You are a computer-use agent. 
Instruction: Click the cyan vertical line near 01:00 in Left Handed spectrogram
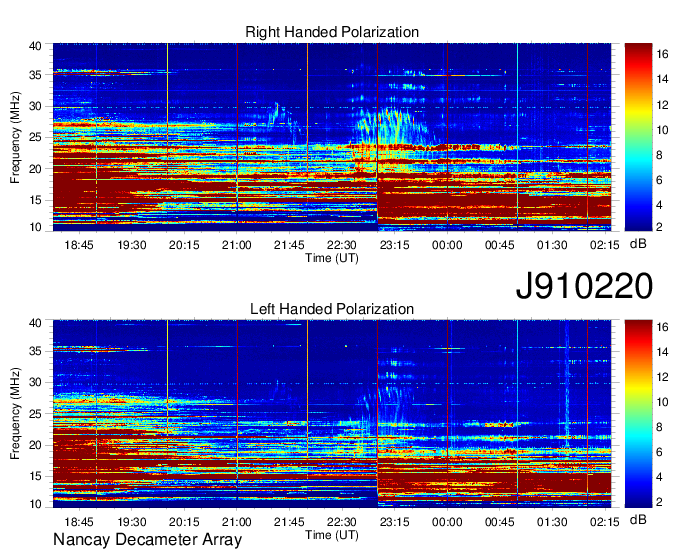[517, 414]
